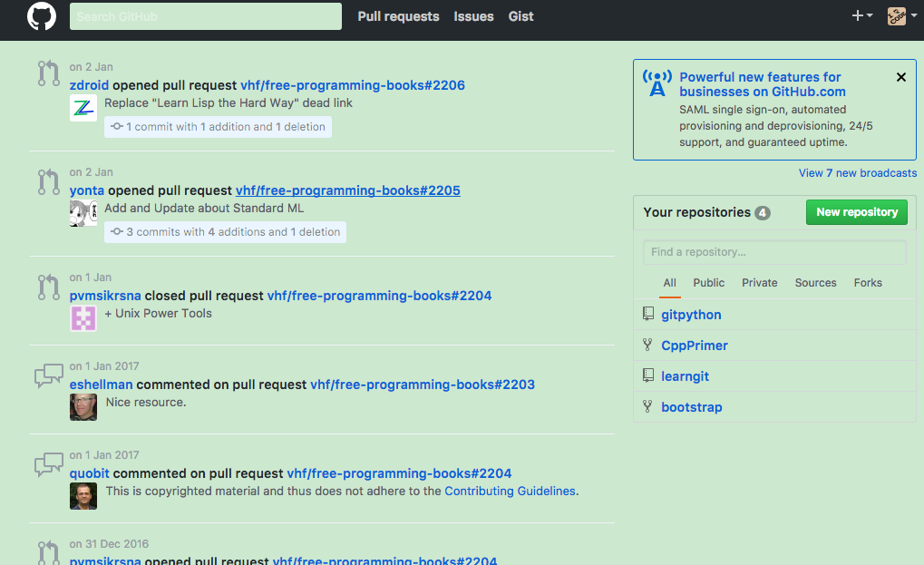This screenshot has width=924, height=565.
Task: Select the Public repositories tab
Action: coord(709,283)
